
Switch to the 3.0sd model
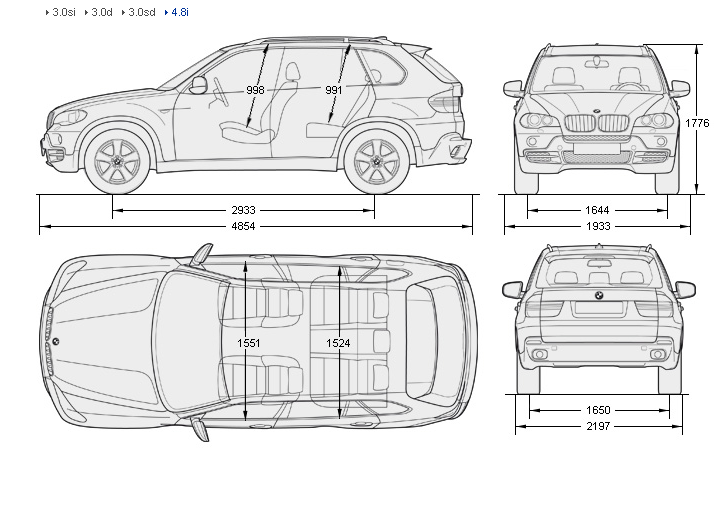[x=141, y=13]
